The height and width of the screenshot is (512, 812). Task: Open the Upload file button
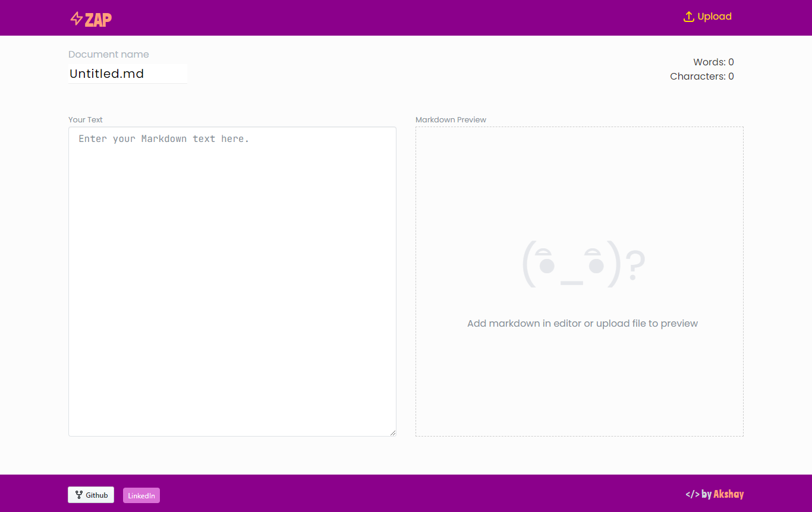point(707,17)
